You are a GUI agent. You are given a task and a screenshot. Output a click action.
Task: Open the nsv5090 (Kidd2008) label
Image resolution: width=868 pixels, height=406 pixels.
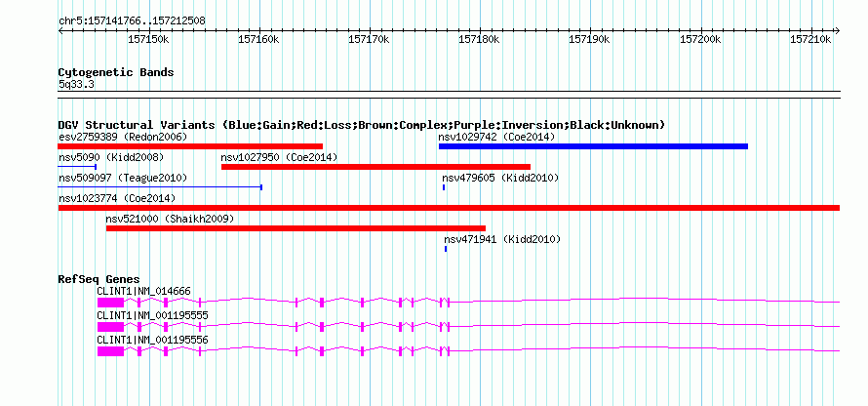pyautogui.click(x=111, y=157)
